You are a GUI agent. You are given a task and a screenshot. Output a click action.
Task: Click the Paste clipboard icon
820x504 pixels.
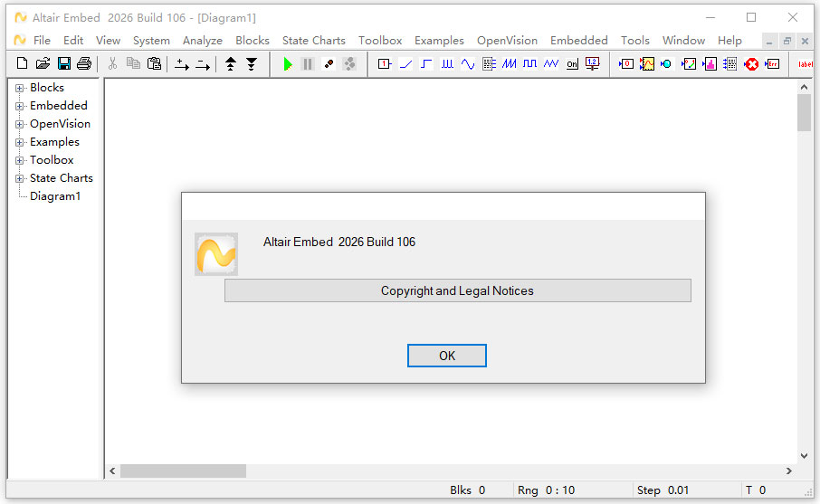pyautogui.click(x=154, y=63)
